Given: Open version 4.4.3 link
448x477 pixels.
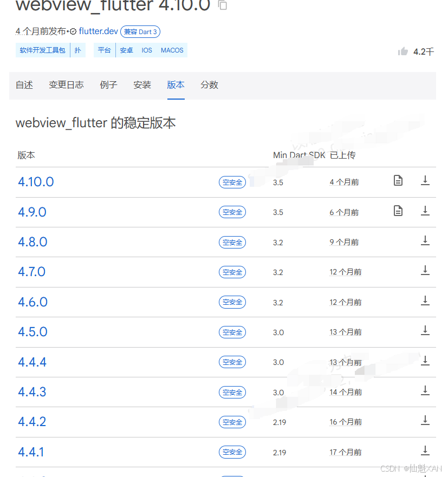Looking at the screenshot, I should click(32, 392).
